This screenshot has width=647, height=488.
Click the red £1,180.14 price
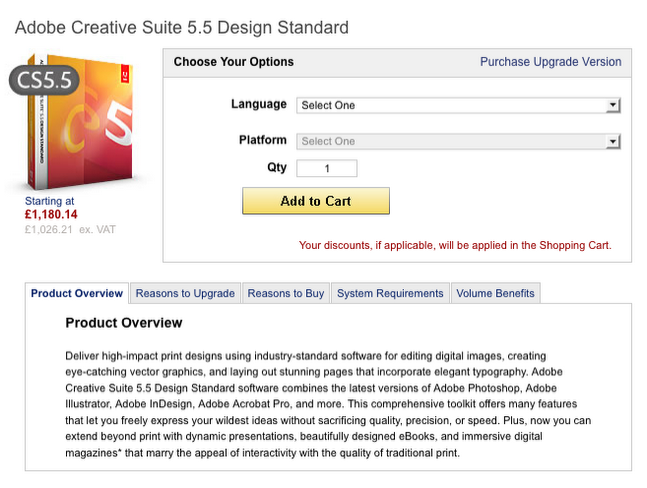coord(51,214)
